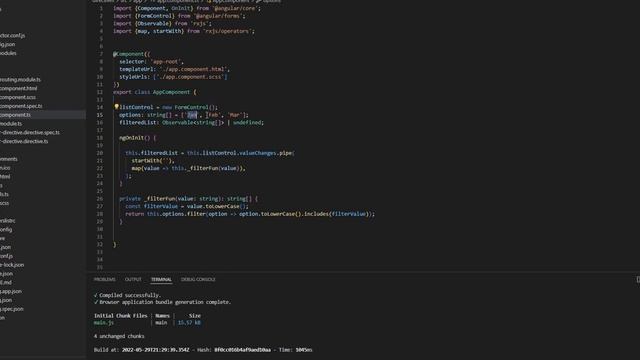This screenshot has width=640, height=360.
Task: Click the 'Feb' string in options array
Action: coord(213,115)
